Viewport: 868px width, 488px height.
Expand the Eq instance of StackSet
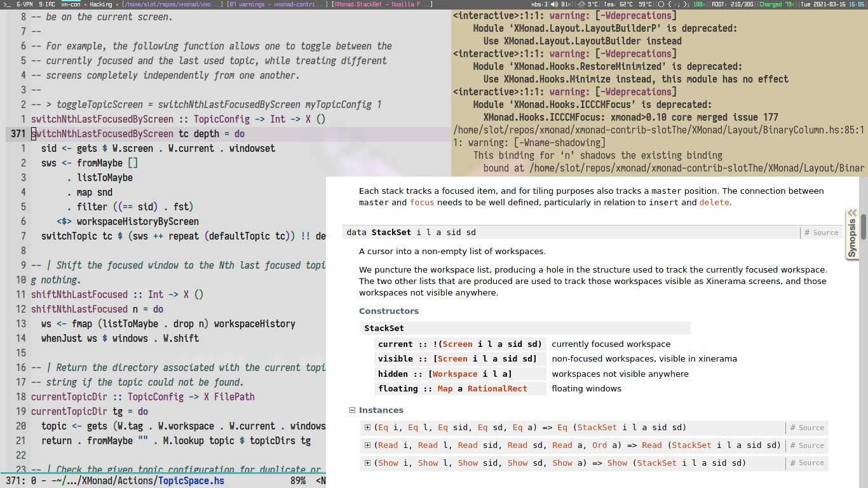[367, 428]
